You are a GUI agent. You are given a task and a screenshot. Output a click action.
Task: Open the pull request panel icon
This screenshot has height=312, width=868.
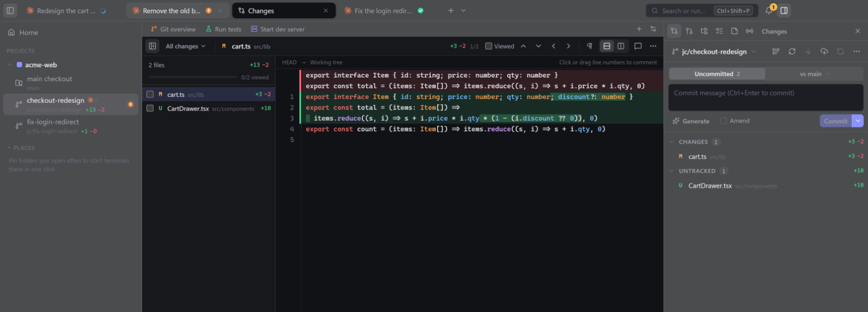[x=689, y=31]
